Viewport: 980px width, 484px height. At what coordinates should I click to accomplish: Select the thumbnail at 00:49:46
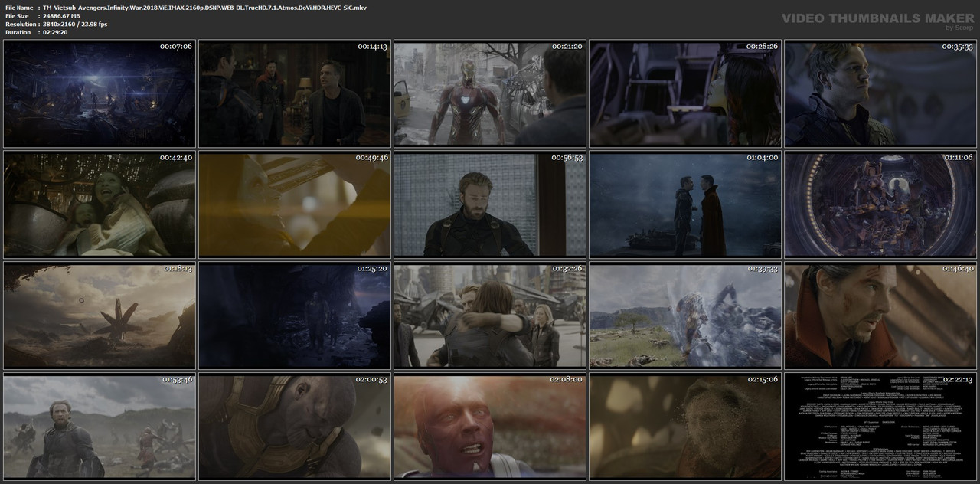(295, 204)
